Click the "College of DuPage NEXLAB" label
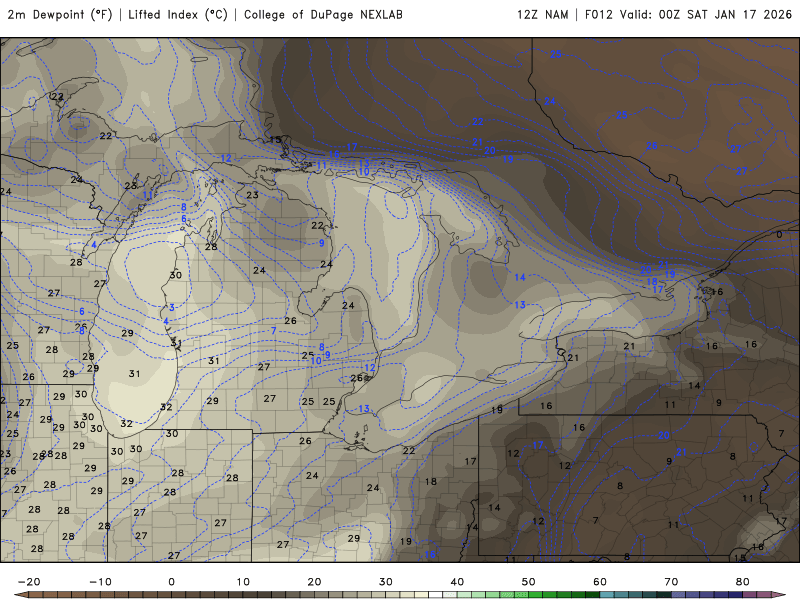 point(323,15)
